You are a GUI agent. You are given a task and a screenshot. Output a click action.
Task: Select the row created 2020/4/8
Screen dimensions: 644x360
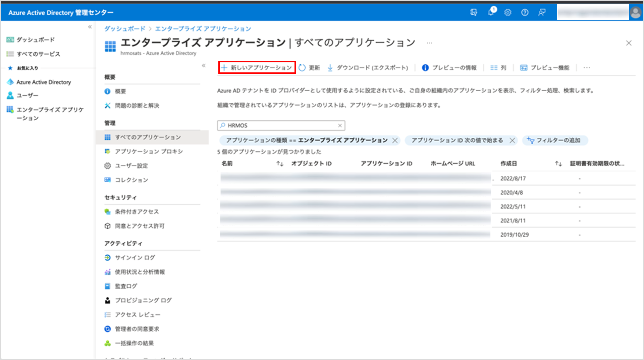(x=427, y=192)
